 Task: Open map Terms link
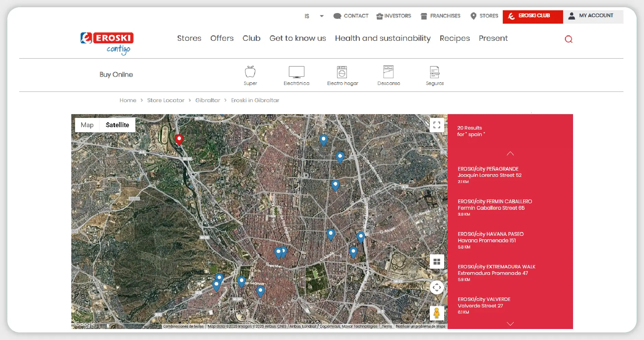[x=387, y=326]
